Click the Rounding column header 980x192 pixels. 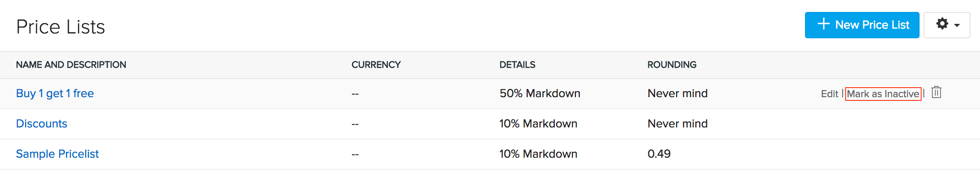672,65
